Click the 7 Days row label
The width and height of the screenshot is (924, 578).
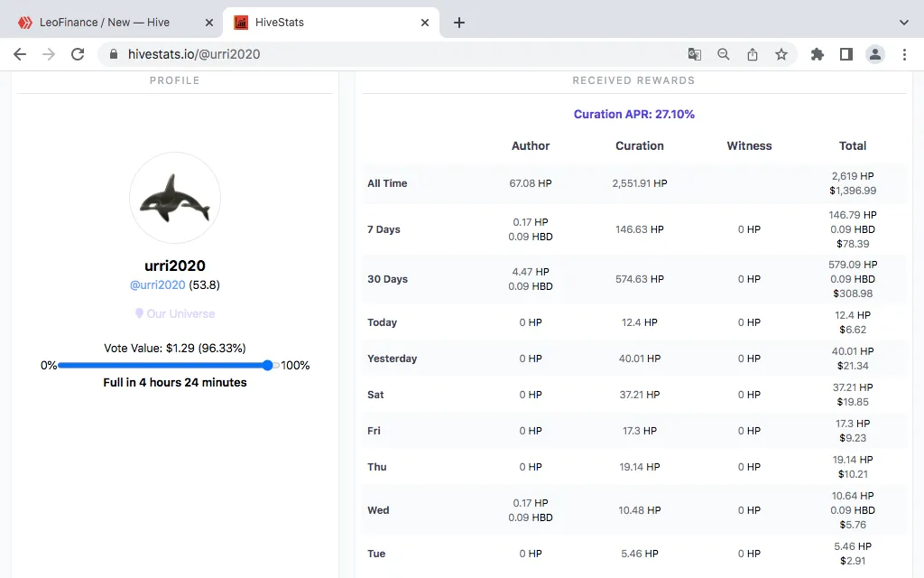point(383,229)
